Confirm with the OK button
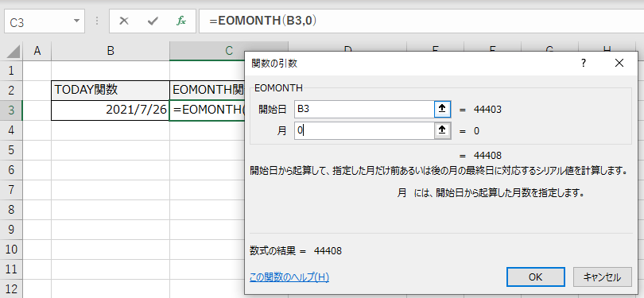Image resolution: width=644 pixels, height=298 pixels. pyautogui.click(x=535, y=277)
